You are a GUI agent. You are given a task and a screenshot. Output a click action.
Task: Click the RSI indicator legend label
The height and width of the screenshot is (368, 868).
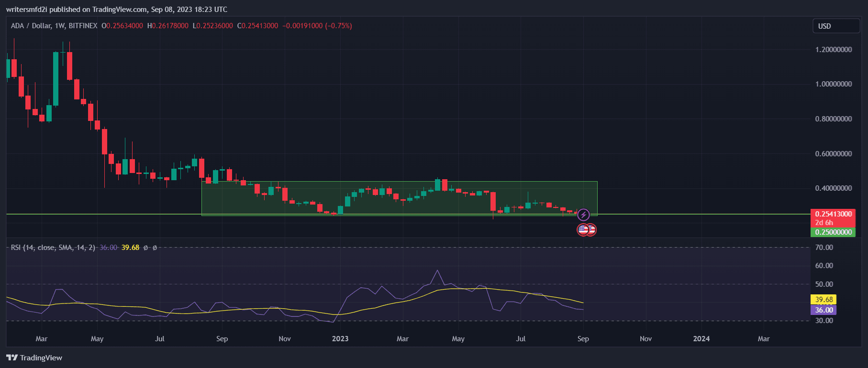click(x=53, y=248)
